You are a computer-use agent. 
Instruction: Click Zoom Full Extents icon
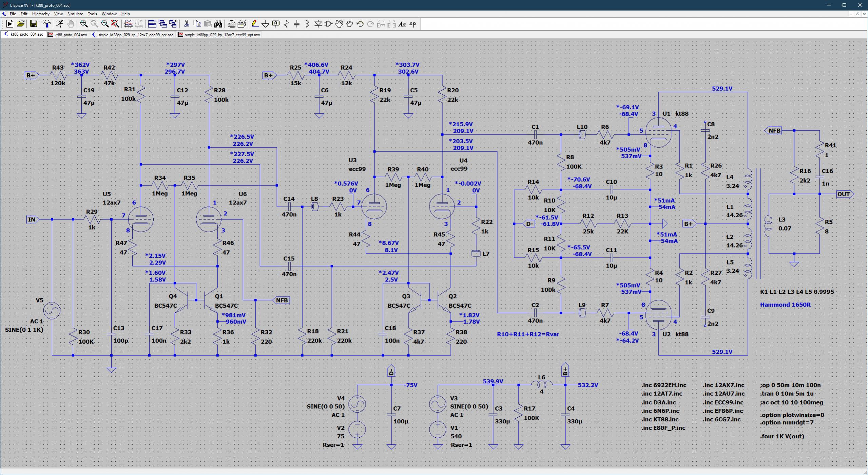pos(115,24)
